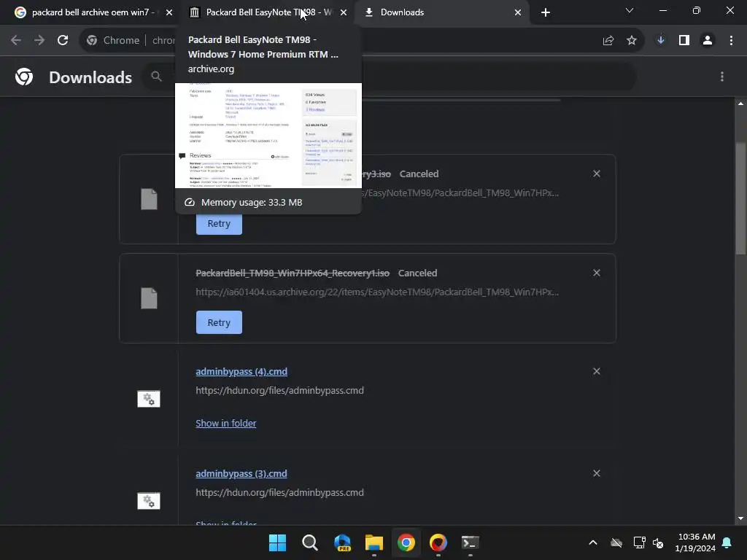Click the Recovery1.iso archive.org source URL
This screenshot has height=560, width=747.
point(377,292)
